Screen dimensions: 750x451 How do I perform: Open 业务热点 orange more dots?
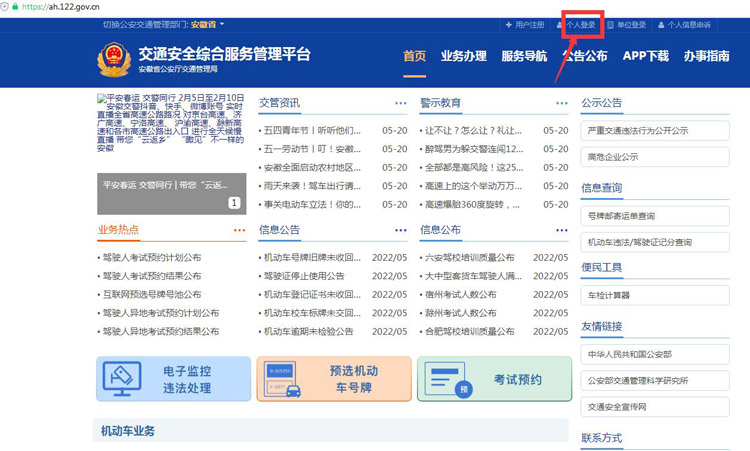point(240,230)
